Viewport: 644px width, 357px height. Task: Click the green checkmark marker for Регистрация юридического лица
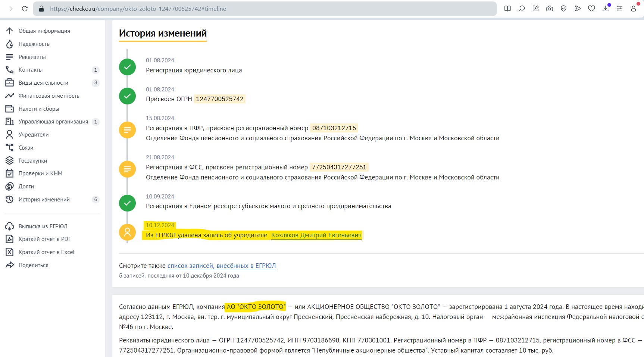click(127, 67)
